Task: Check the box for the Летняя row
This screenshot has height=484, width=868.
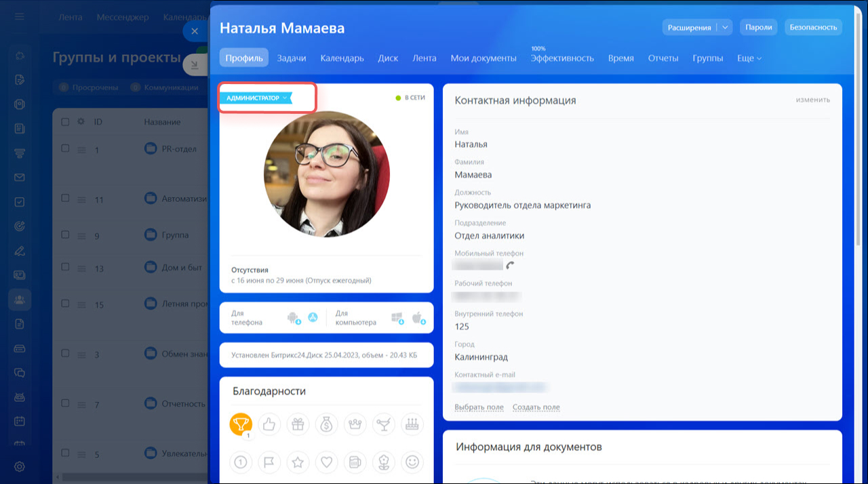Action: pyautogui.click(x=65, y=303)
